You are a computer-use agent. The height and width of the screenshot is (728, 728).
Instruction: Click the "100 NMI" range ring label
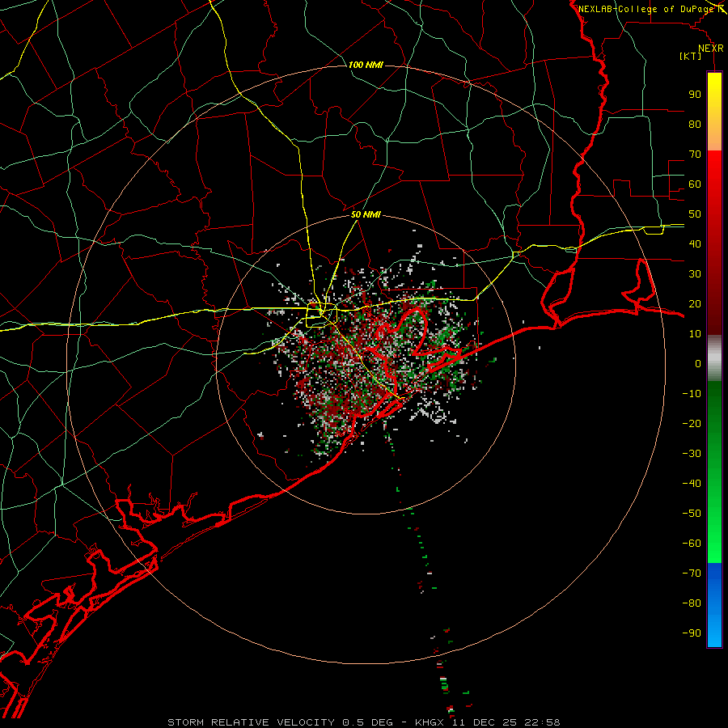click(x=366, y=65)
